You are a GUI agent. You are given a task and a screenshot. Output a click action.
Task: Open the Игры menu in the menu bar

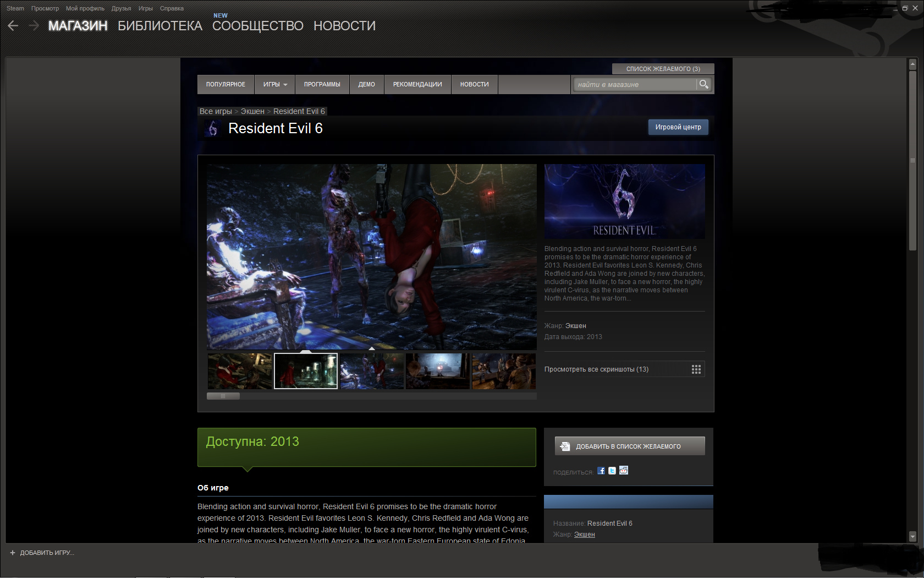tap(146, 8)
